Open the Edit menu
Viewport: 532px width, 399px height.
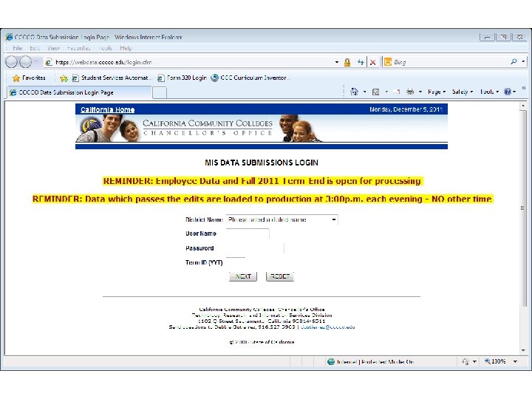35,48
